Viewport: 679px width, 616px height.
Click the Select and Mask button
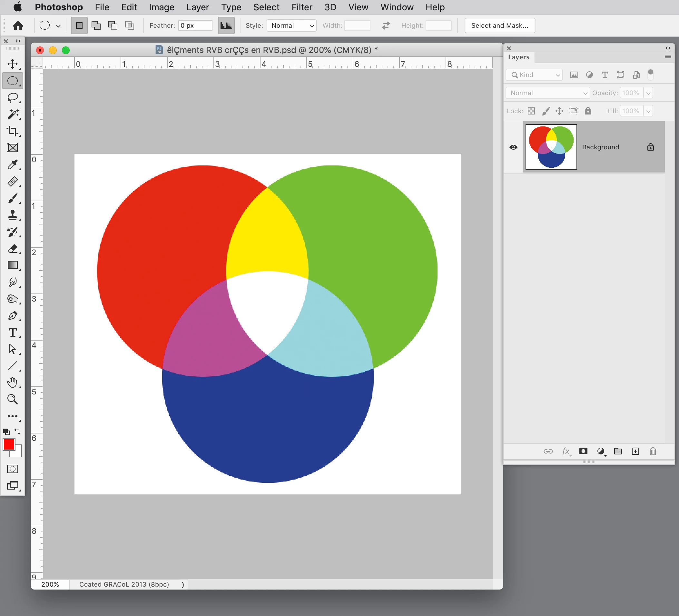point(499,25)
